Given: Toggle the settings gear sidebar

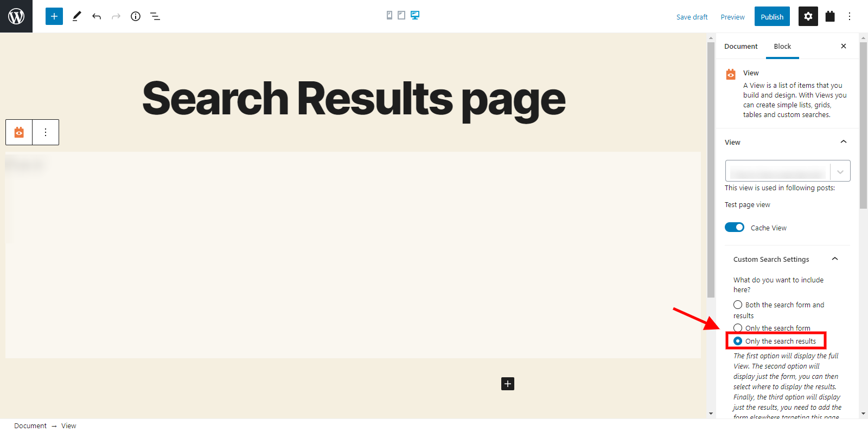Looking at the screenshot, I should point(808,16).
